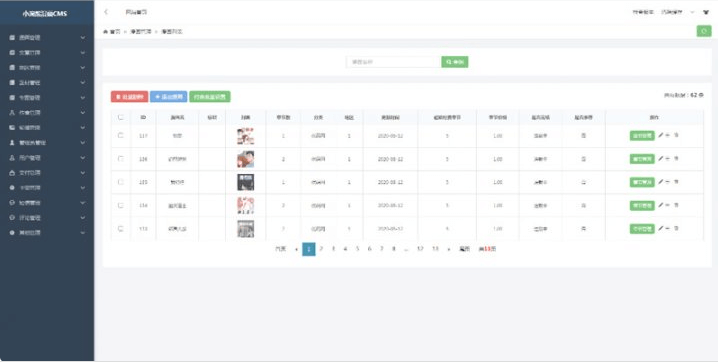The width and height of the screenshot is (718, 364).
Task: Click the red batch delete button
Action: point(129,97)
